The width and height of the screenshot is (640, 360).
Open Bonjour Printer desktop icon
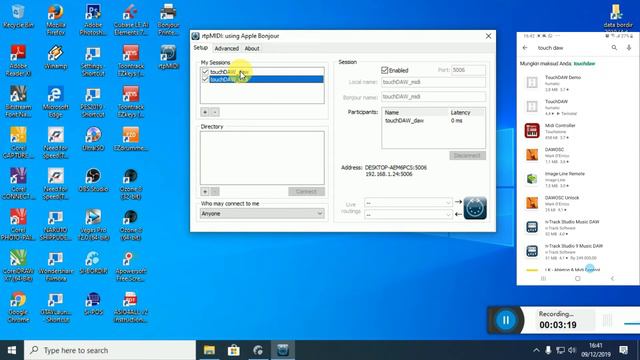(x=168, y=20)
